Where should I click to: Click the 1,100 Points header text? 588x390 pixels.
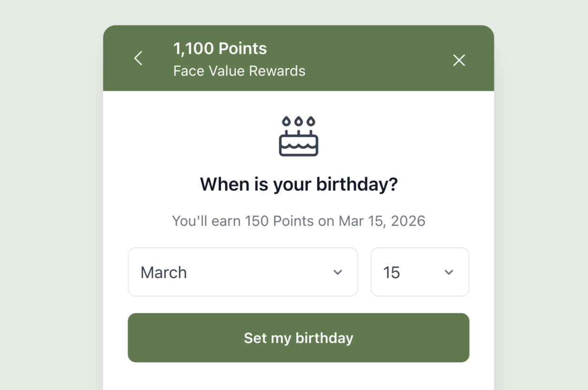coord(220,48)
